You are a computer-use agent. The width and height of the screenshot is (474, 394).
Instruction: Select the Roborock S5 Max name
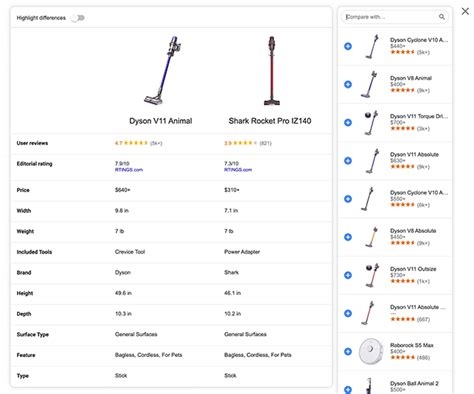click(x=412, y=345)
